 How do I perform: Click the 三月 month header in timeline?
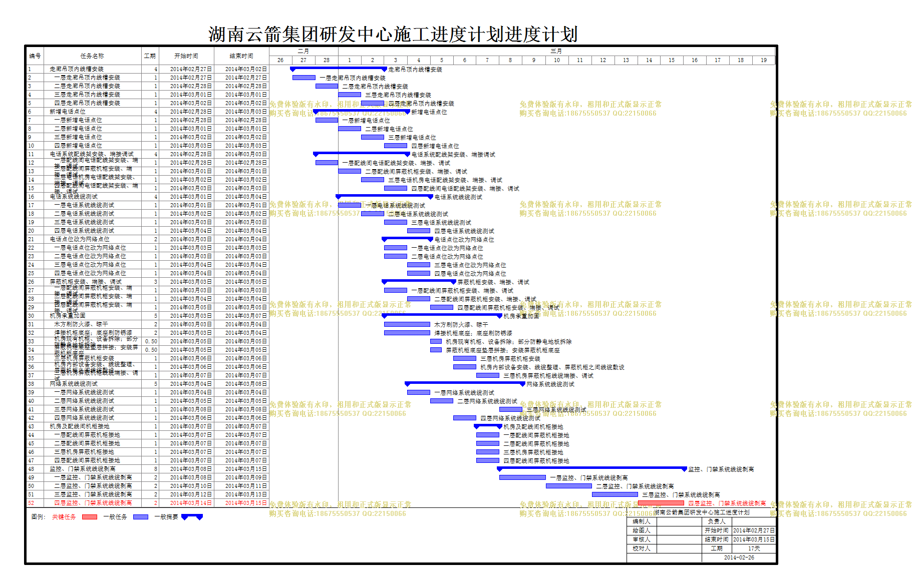point(556,51)
